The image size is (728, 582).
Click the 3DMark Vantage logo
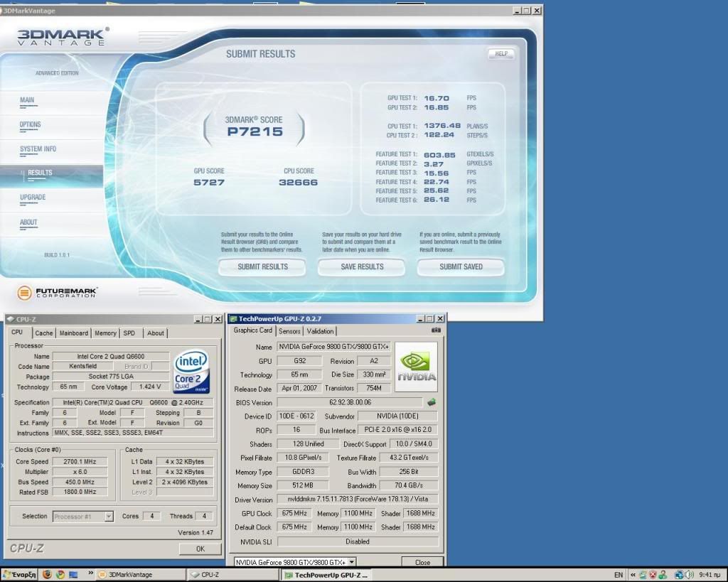tap(63, 36)
